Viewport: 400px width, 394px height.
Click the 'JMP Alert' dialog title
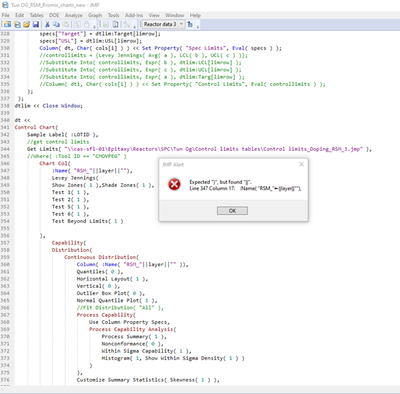[173, 165]
